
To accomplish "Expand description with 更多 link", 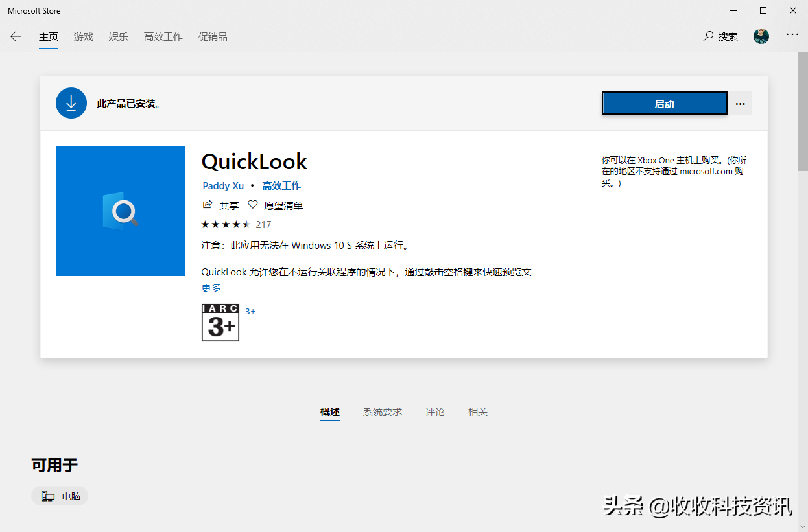I will [211, 288].
